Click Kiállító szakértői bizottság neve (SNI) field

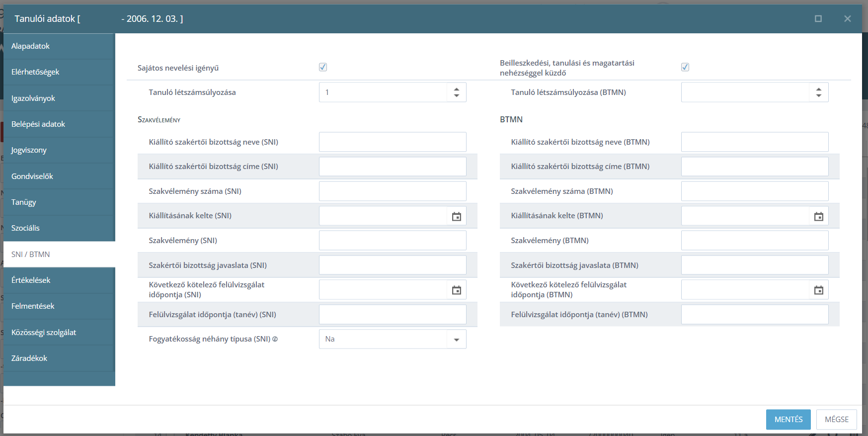pos(393,142)
